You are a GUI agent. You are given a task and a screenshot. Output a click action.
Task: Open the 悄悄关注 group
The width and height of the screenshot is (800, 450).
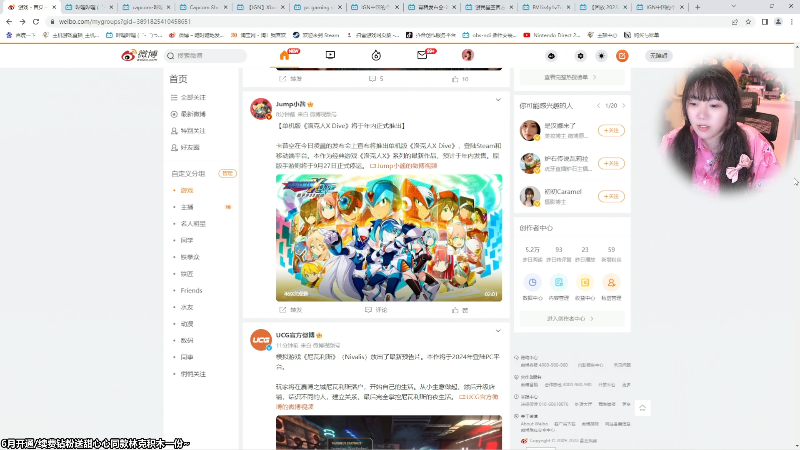193,374
